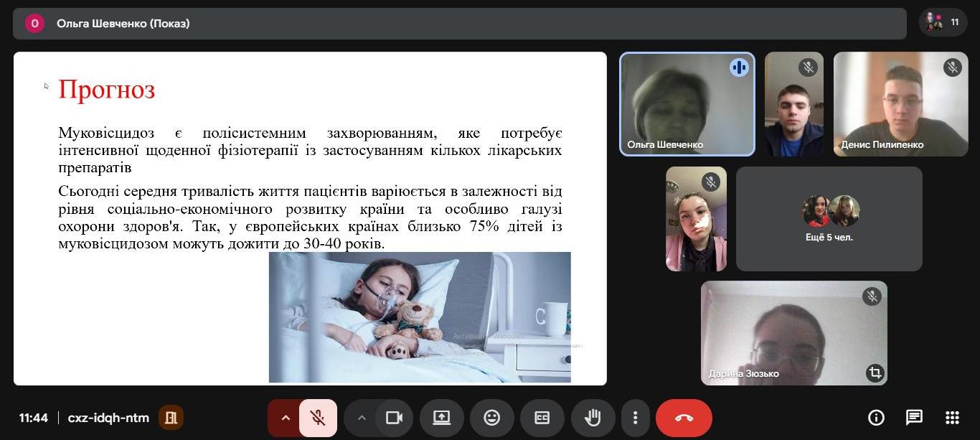The height and width of the screenshot is (440, 980).
Task: Click the door icon next to meeting code cxz-idqh-ntm
Action: click(170, 417)
